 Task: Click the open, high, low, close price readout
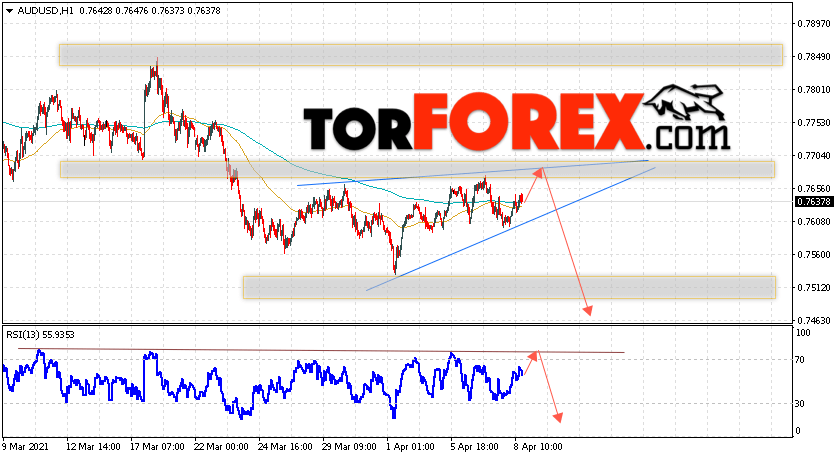(150, 10)
